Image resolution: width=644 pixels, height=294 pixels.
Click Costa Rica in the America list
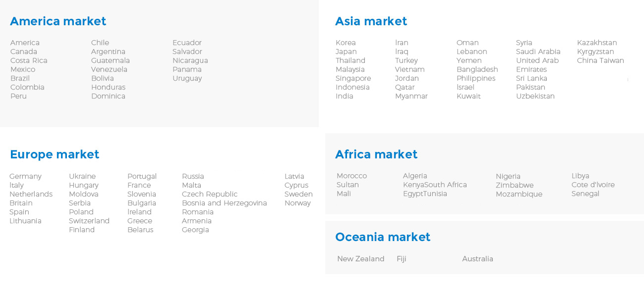pyautogui.click(x=29, y=60)
